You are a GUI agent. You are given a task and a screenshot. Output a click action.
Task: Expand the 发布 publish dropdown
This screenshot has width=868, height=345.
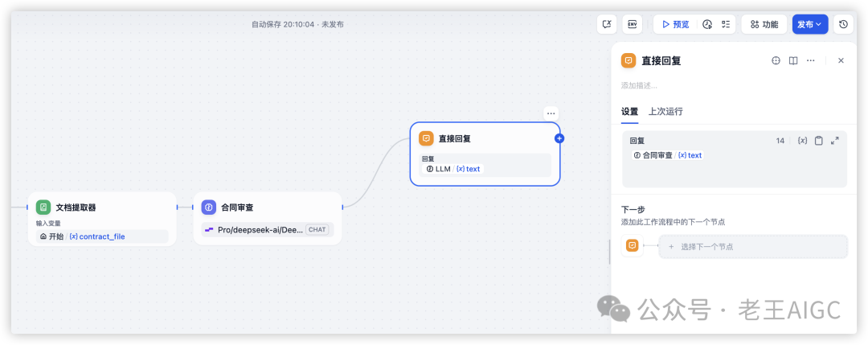[810, 24]
